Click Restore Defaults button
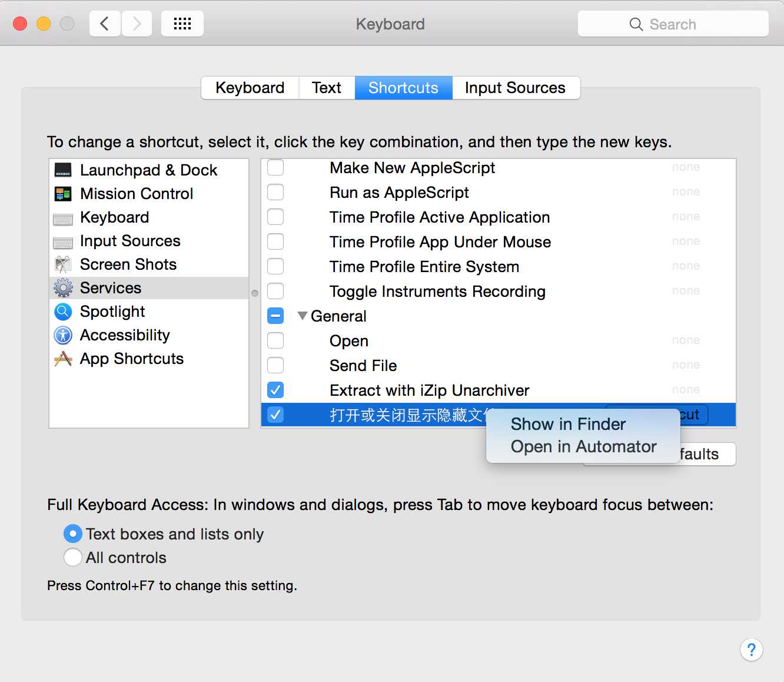Screen dimensions: 784x682 click(707, 454)
